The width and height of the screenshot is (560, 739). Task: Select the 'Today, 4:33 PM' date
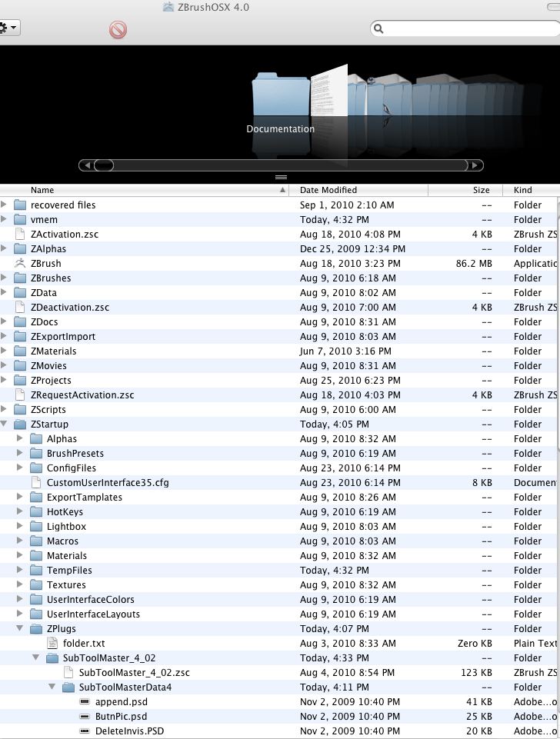click(334, 658)
